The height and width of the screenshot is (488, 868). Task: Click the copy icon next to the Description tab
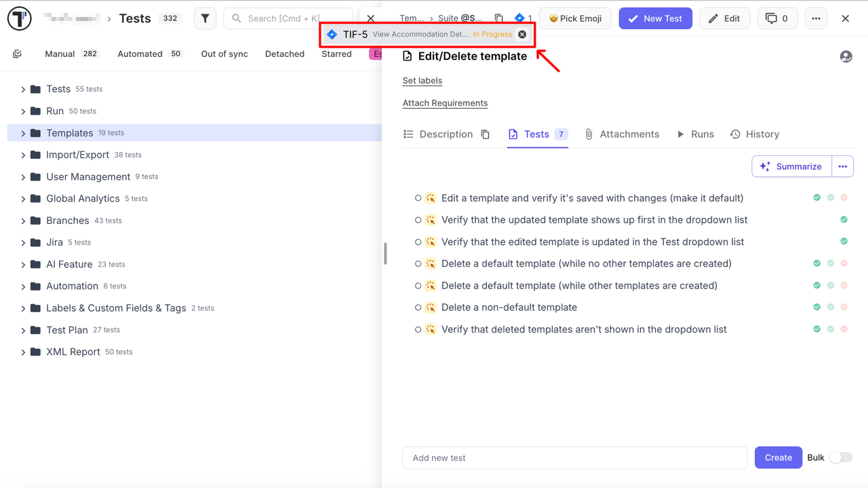[486, 134]
